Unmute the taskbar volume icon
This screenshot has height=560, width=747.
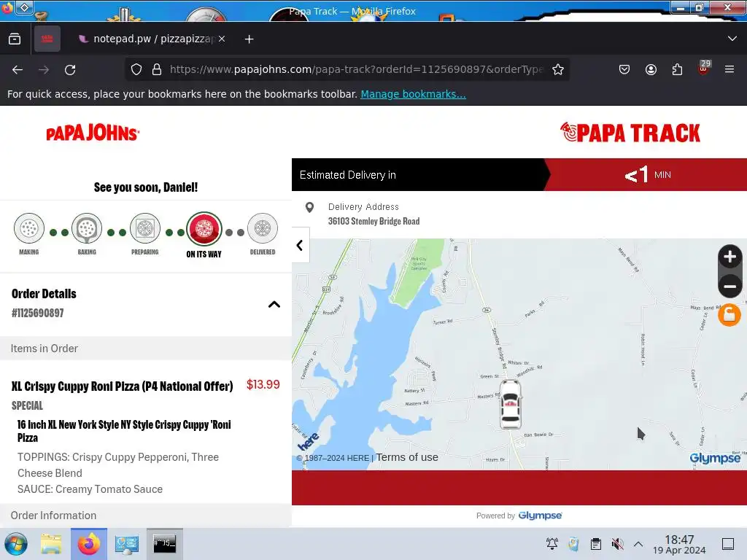click(617, 544)
